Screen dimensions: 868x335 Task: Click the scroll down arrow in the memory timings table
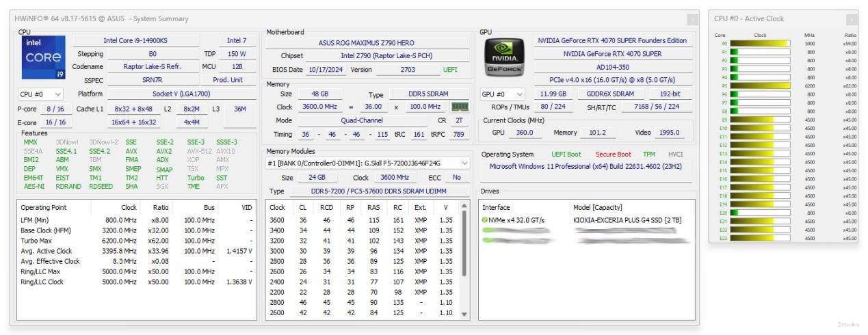(x=465, y=314)
